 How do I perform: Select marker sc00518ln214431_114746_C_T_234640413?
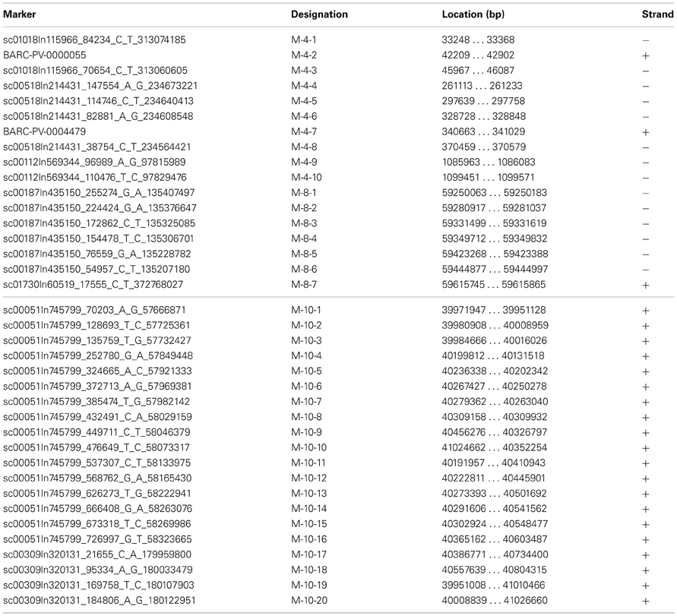(98, 101)
